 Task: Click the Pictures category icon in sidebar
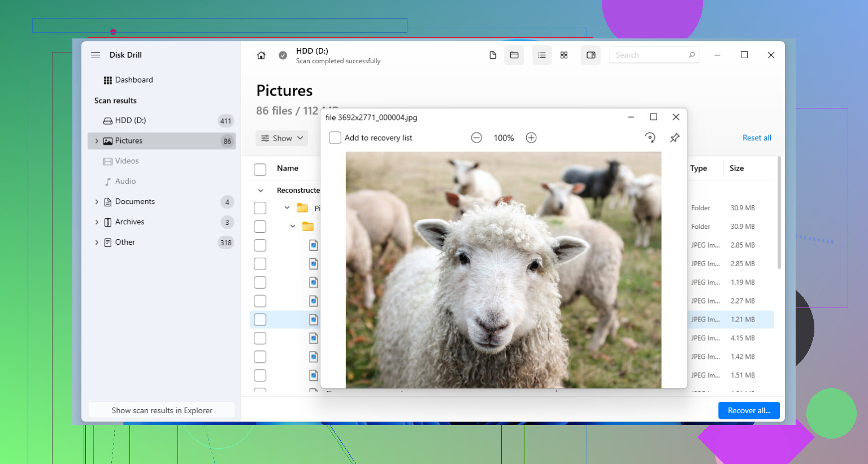[107, 141]
